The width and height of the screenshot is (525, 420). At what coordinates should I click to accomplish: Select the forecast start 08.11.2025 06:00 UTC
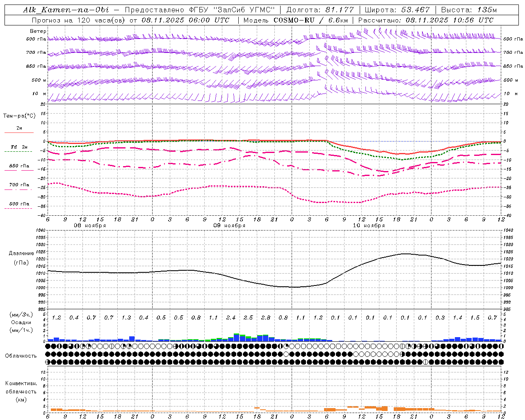pyautogui.click(x=185, y=20)
